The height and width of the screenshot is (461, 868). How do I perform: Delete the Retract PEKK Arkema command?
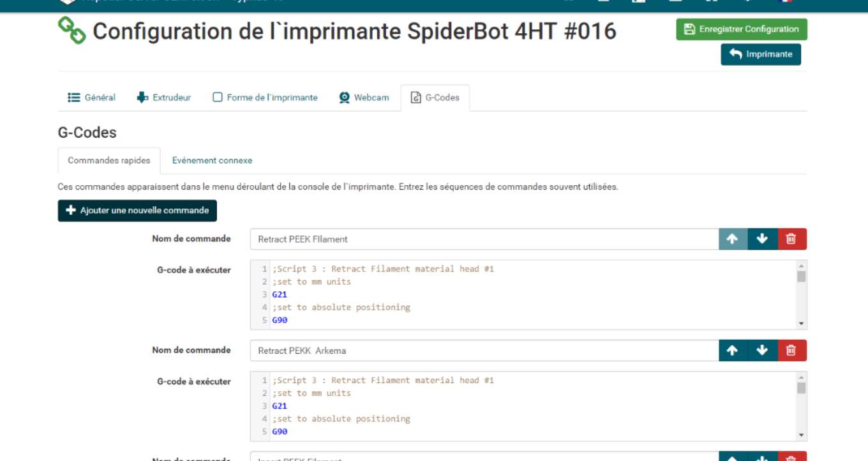[791, 351]
